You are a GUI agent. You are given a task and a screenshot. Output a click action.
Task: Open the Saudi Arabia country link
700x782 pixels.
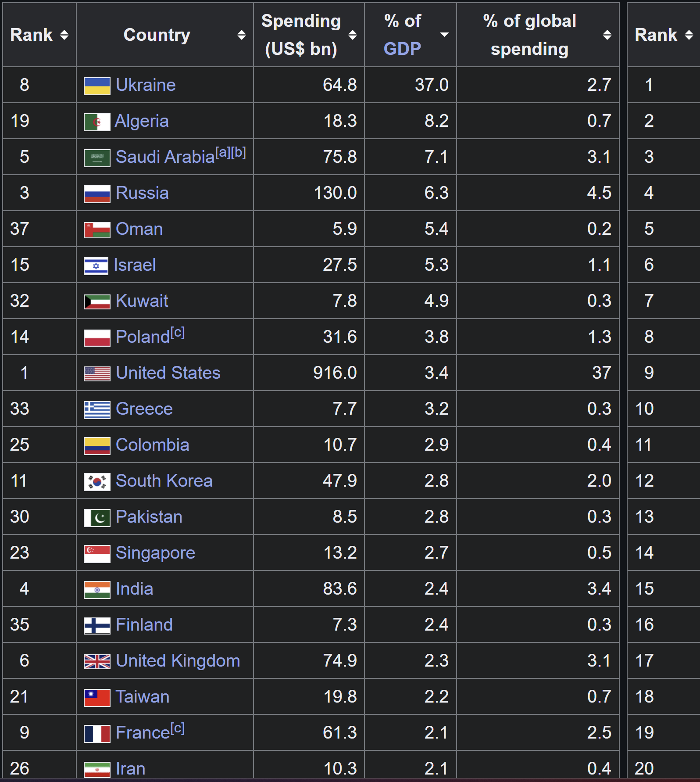click(165, 157)
